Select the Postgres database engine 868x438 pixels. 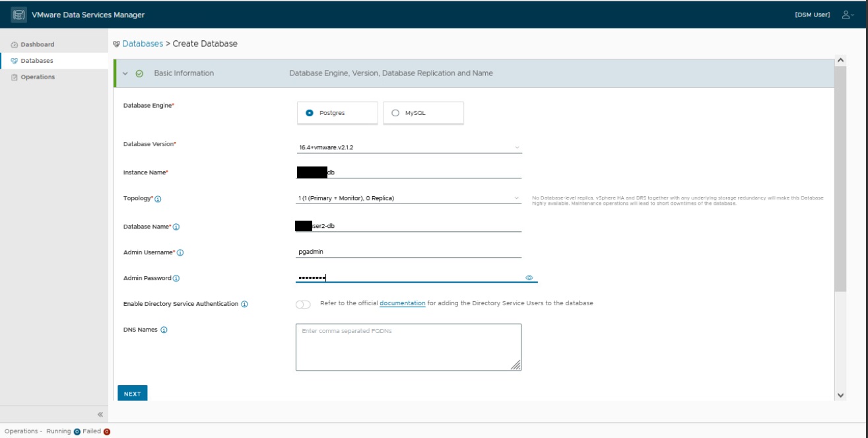[x=337, y=113]
